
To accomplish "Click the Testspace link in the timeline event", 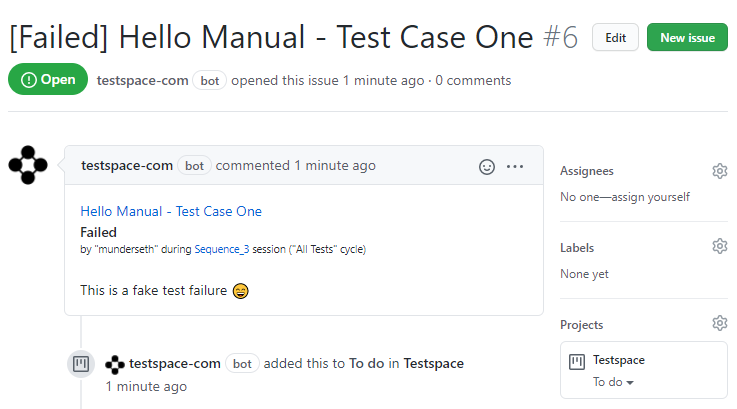I will [x=433, y=363].
